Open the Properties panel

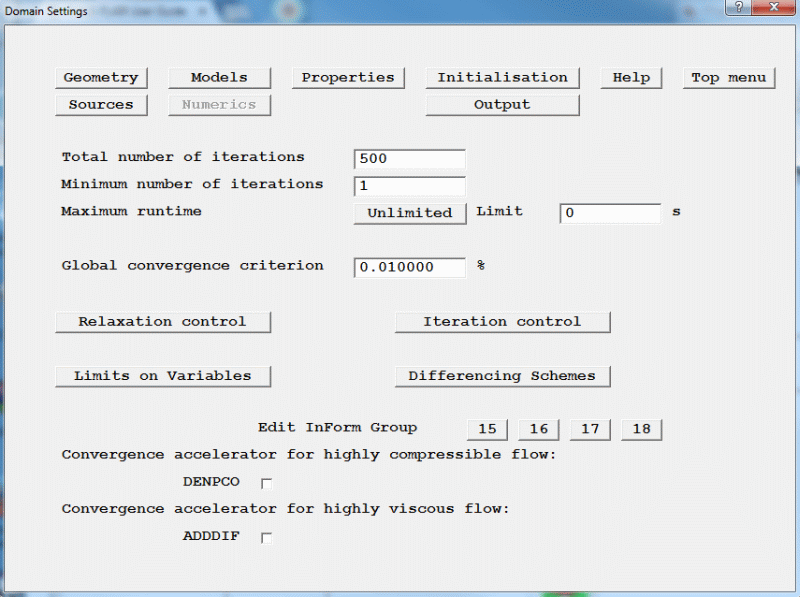pos(348,78)
